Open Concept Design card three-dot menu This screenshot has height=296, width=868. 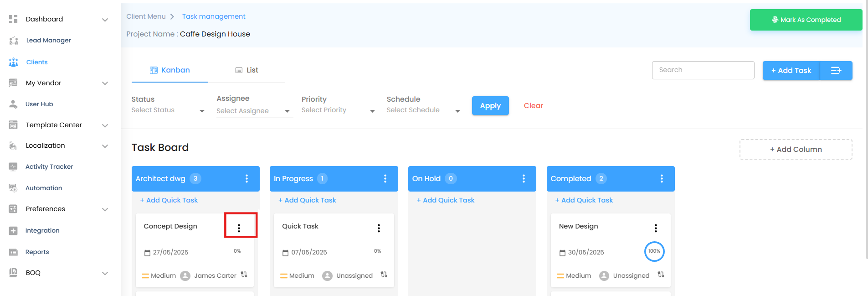pos(239,228)
